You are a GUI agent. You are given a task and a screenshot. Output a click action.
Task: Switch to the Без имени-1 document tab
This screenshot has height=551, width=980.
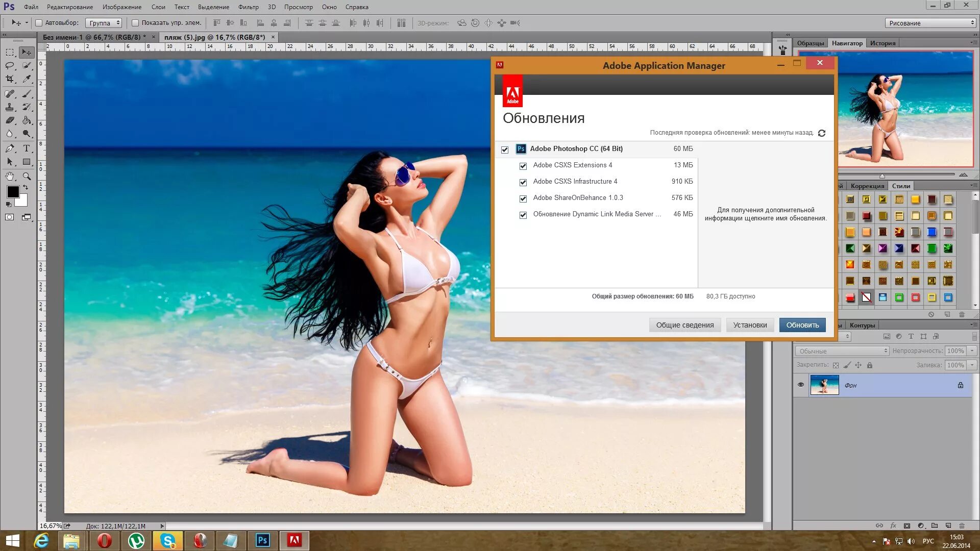pyautogui.click(x=94, y=37)
